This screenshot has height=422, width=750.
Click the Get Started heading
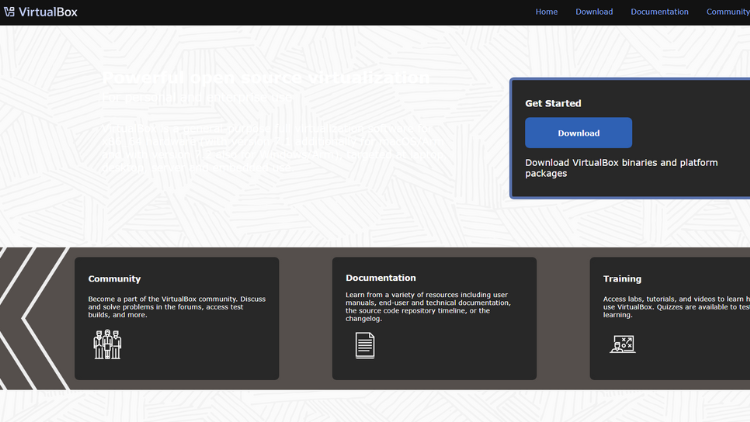click(553, 103)
